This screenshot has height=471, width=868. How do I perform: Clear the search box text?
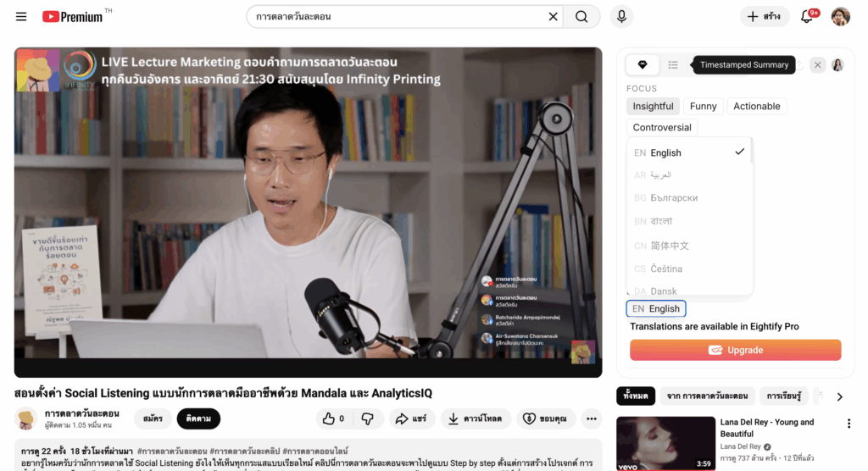553,17
